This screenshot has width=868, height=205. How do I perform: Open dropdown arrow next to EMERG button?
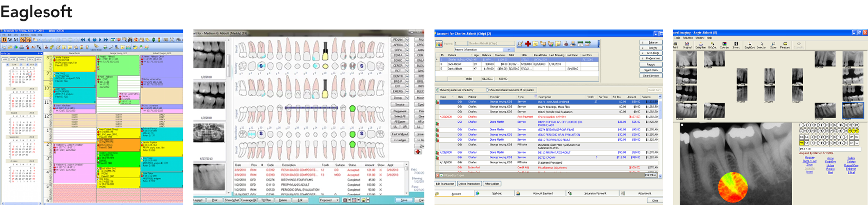[x=407, y=91]
